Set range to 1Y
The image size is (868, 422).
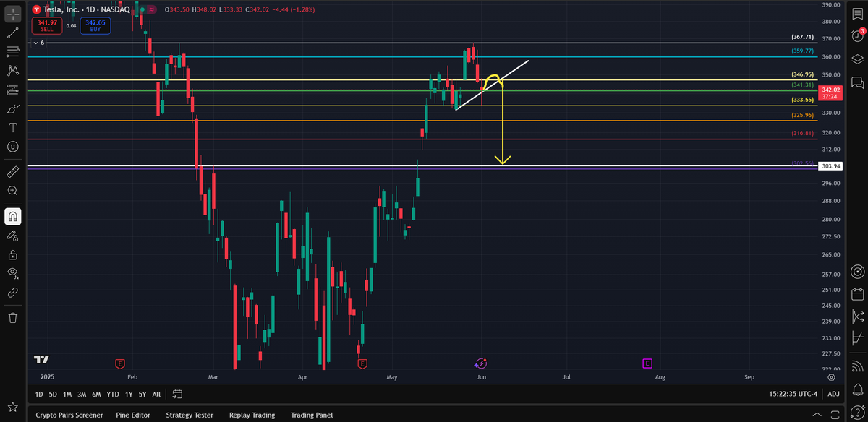click(x=129, y=395)
